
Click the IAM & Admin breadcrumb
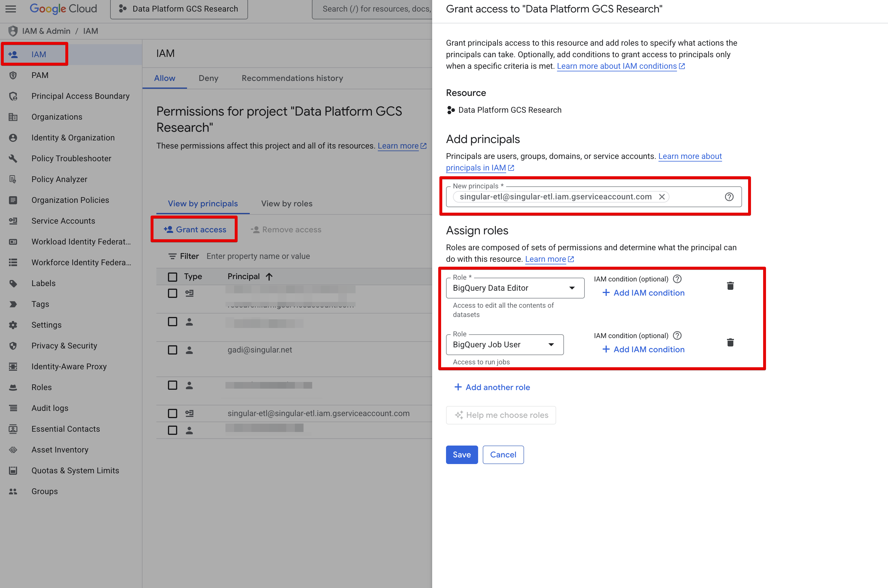click(x=46, y=31)
